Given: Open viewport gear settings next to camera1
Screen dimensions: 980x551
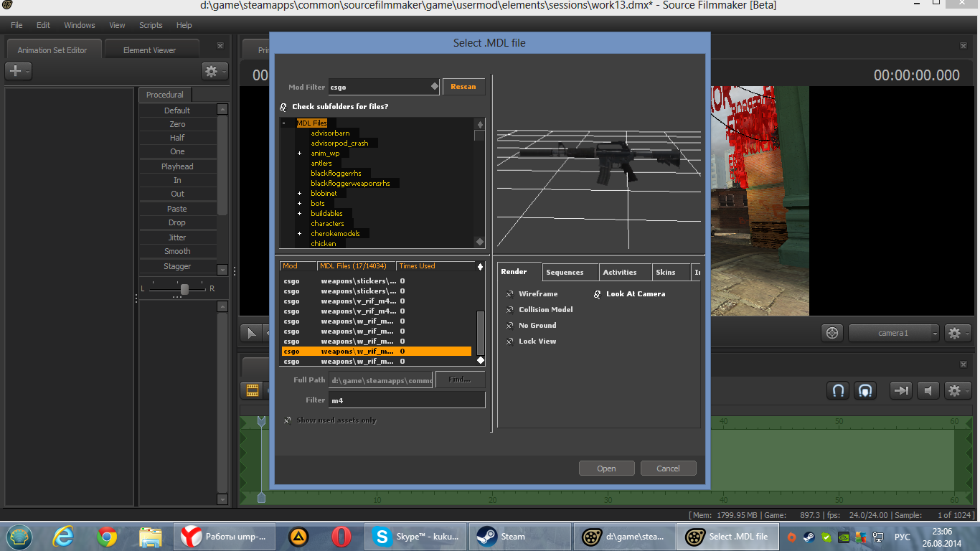Looking at the screenshot, I should pyautogui.click(x=958, y=333).
